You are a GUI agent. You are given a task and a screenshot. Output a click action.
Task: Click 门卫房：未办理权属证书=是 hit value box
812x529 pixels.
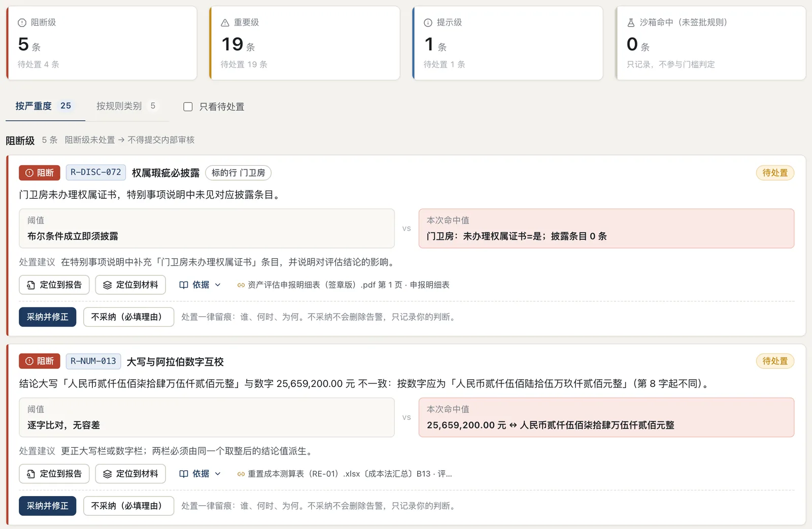click(606, 228)
